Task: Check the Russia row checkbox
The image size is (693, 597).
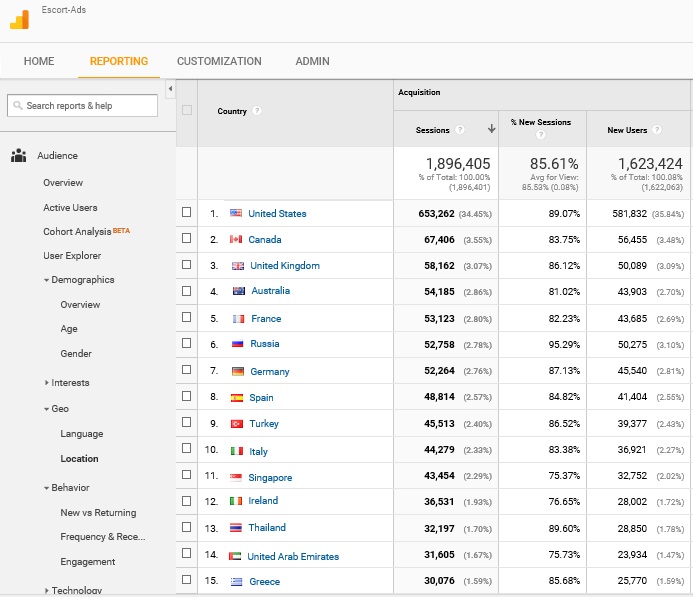Action: (x=187, y=343)
